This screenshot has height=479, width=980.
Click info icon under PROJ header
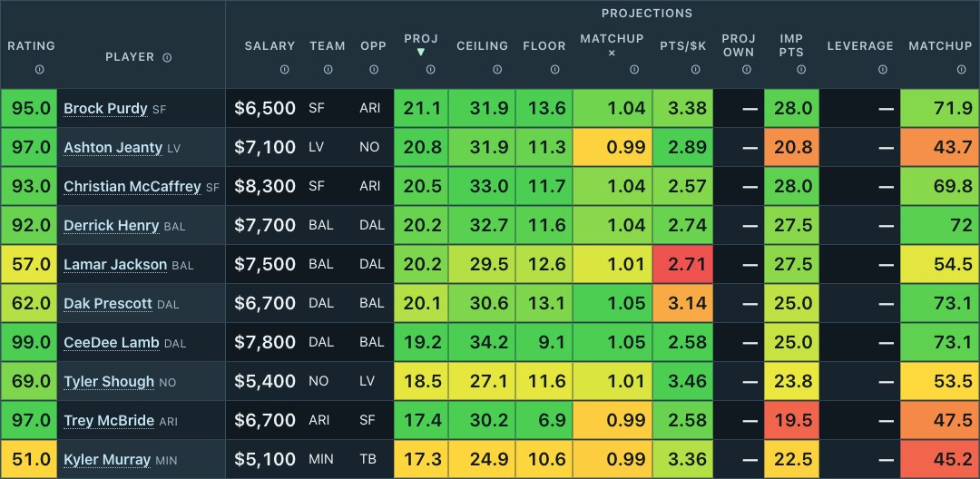431,70
